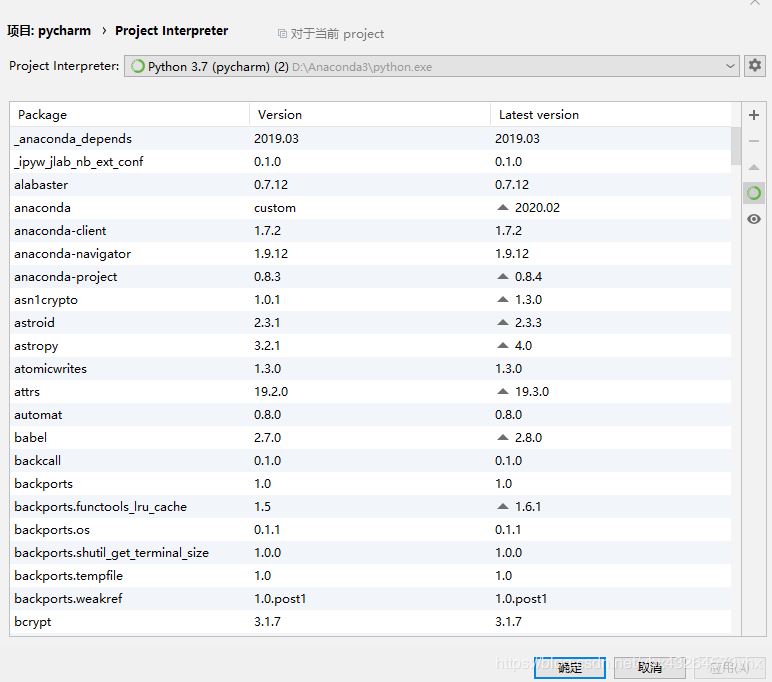Screen dimensions: 772x682
Task: Select the atomicwrites package
Action: [x=370, y=368]
